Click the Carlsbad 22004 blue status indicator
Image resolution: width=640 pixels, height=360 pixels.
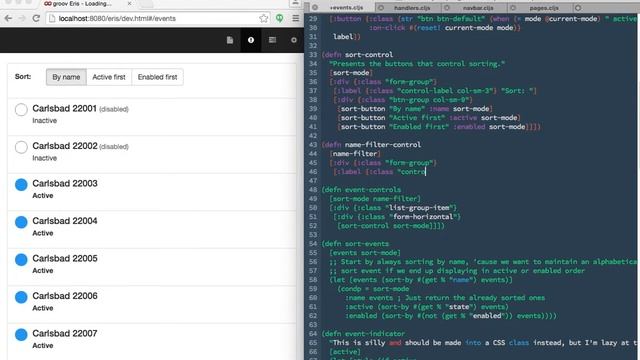pyautogui.click(x=21, y=222)
